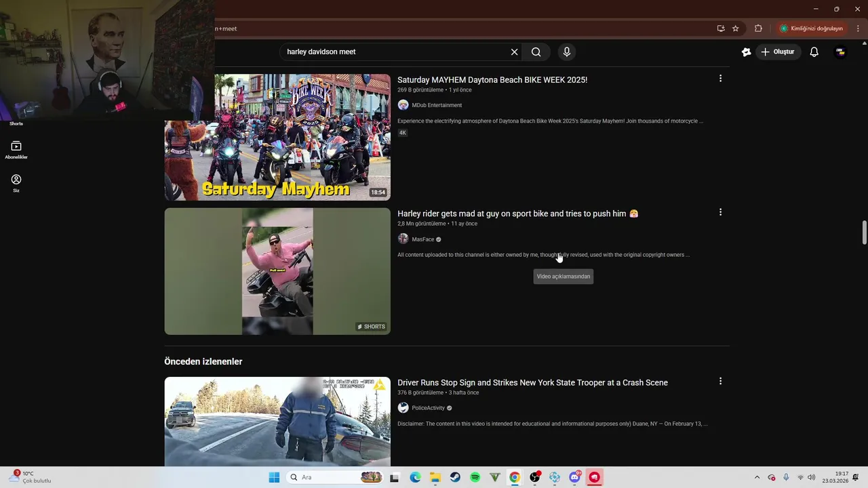Click the magnifier search button

(x=536, y=52)
